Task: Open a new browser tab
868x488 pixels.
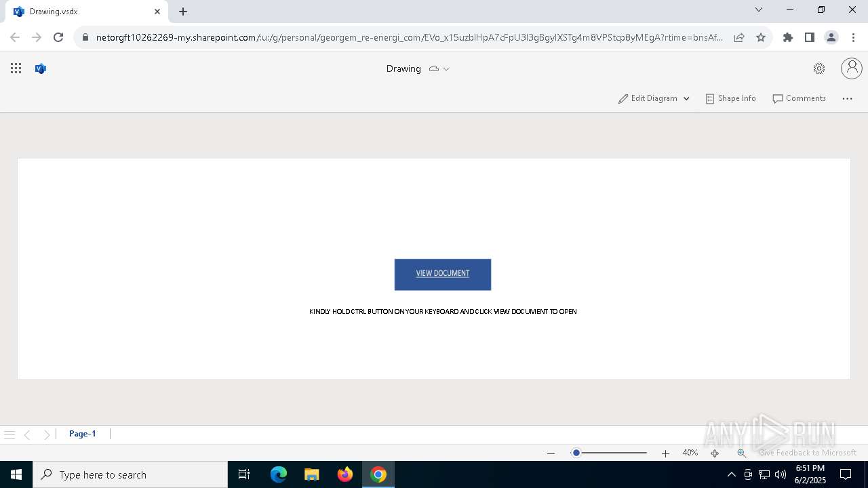Action: click(x=183, y=11)
